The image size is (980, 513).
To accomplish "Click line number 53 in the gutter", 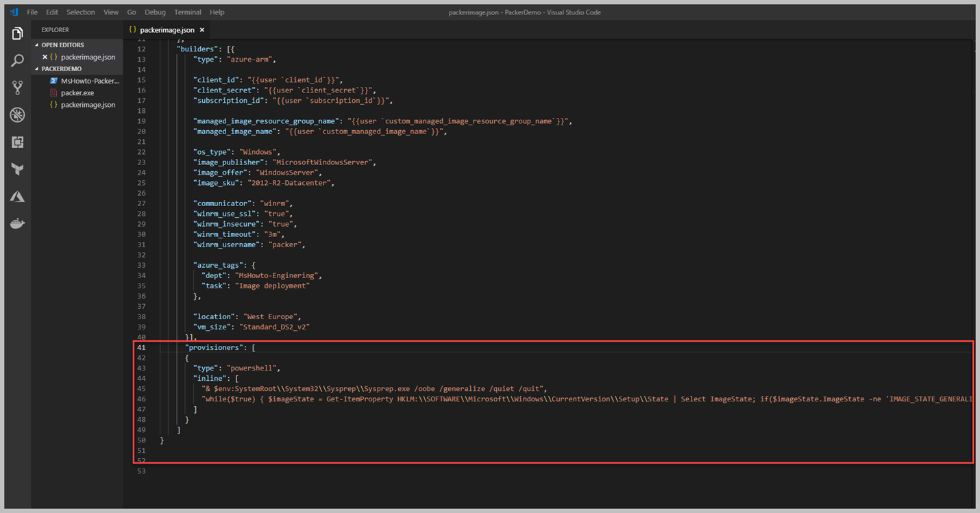I will tap(141, 471).
